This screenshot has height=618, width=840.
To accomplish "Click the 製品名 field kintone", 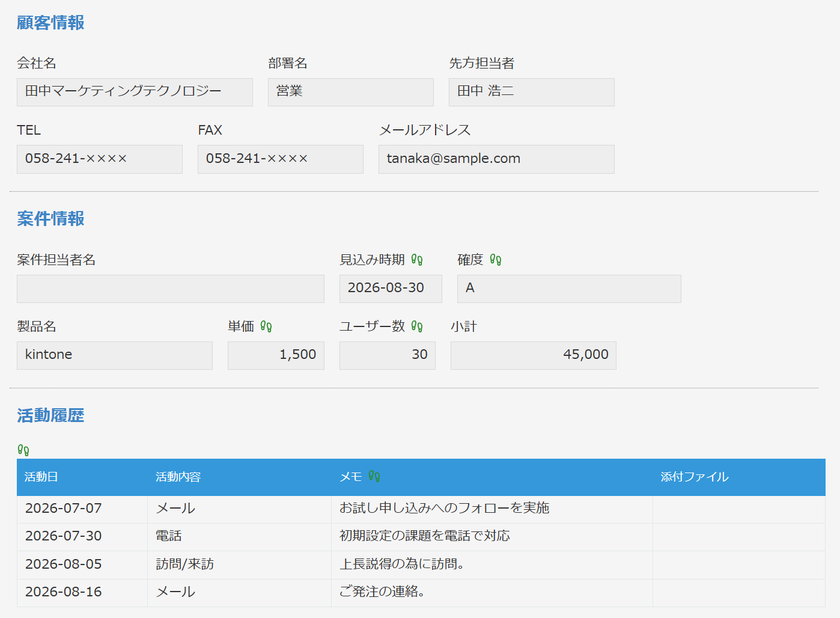I will (115, 355).
